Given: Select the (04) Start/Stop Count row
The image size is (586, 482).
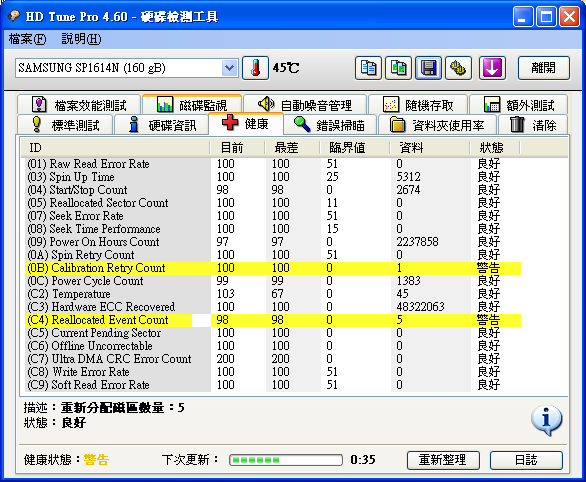Looking at the screenshot, I should click(x=273, y=190).
